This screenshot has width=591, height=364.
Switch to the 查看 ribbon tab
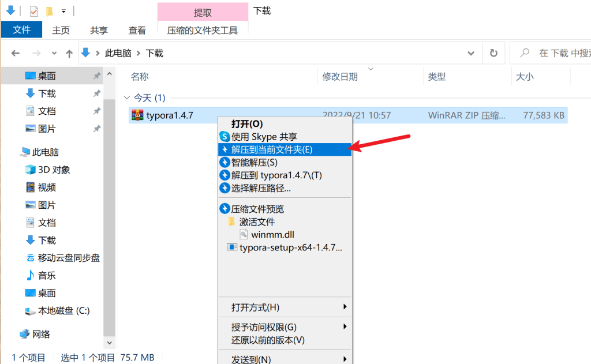[x=137, y=30]
